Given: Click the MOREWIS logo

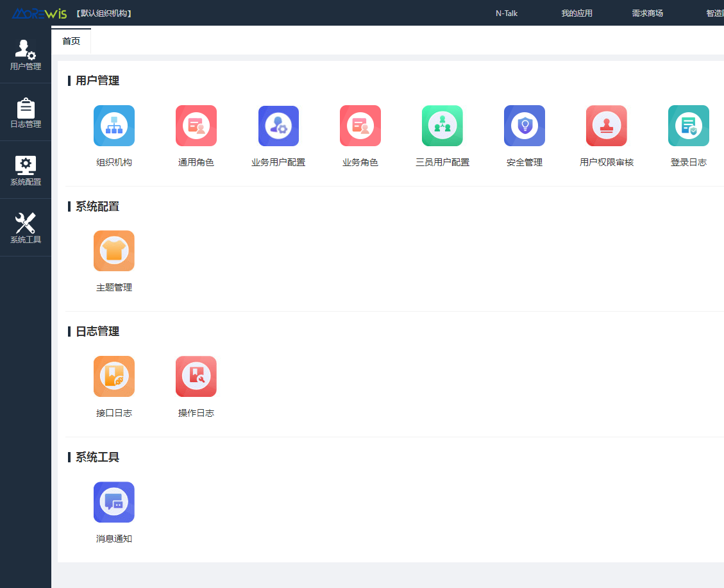Looking at the screenshot, I should pyautogui.click(x=38, y=13).
